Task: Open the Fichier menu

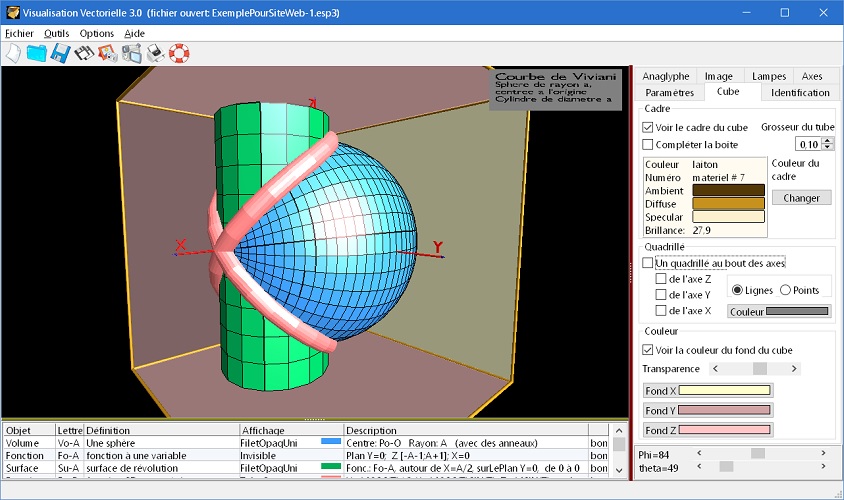Action: point(19,33)
